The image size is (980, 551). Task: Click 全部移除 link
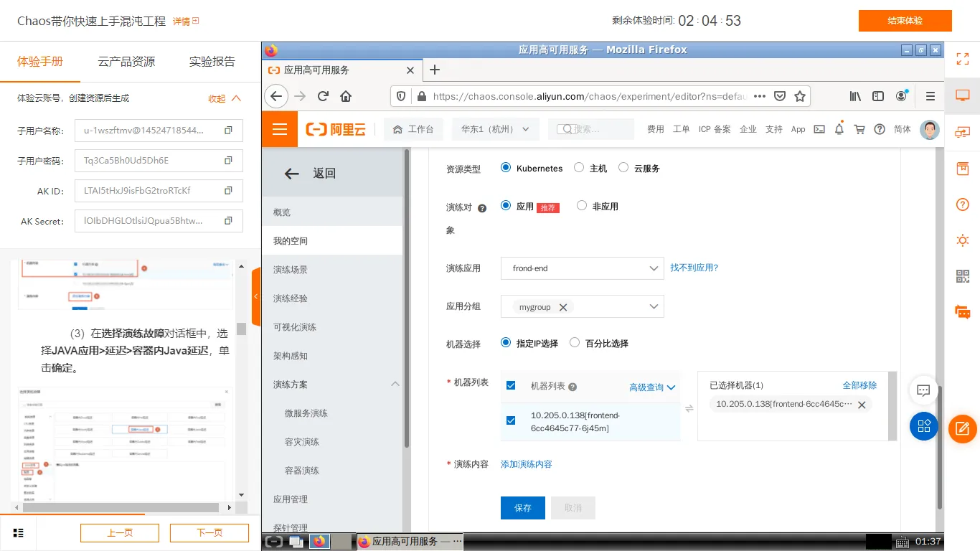pos(859,385)
